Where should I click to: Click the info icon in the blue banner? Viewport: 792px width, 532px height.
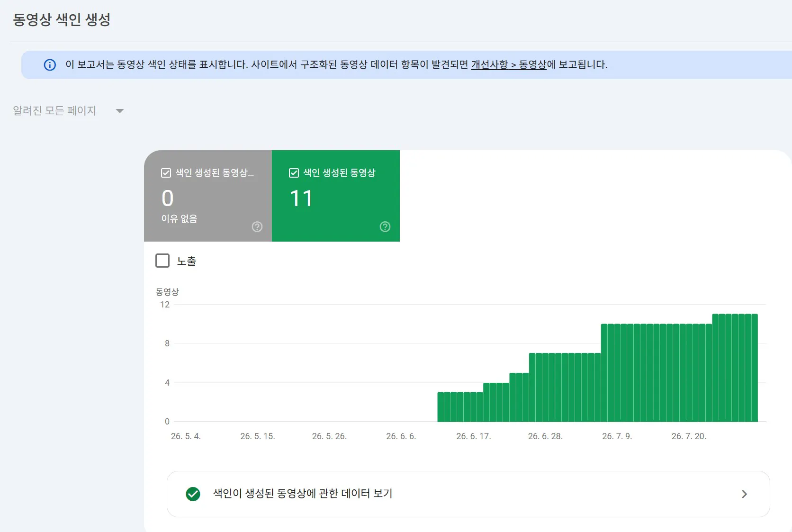[x=50, y=65]
